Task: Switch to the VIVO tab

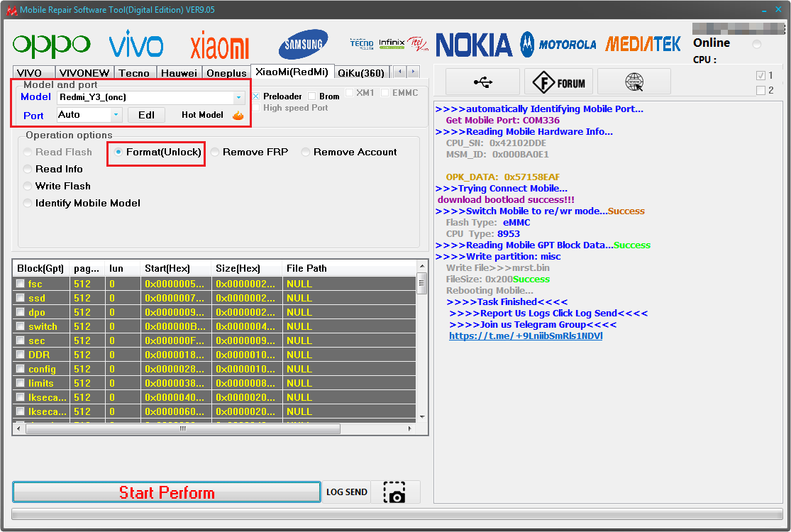Action: [34, 73]
